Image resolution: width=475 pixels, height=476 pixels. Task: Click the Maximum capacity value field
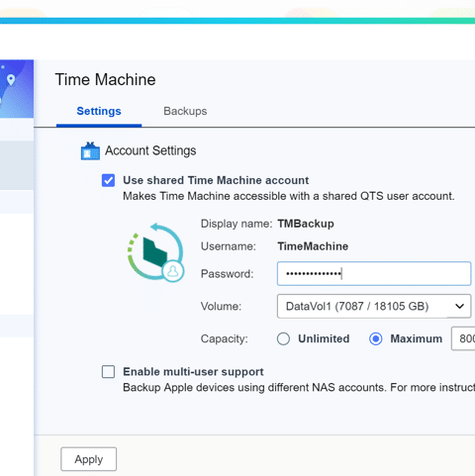coord(463,338)
